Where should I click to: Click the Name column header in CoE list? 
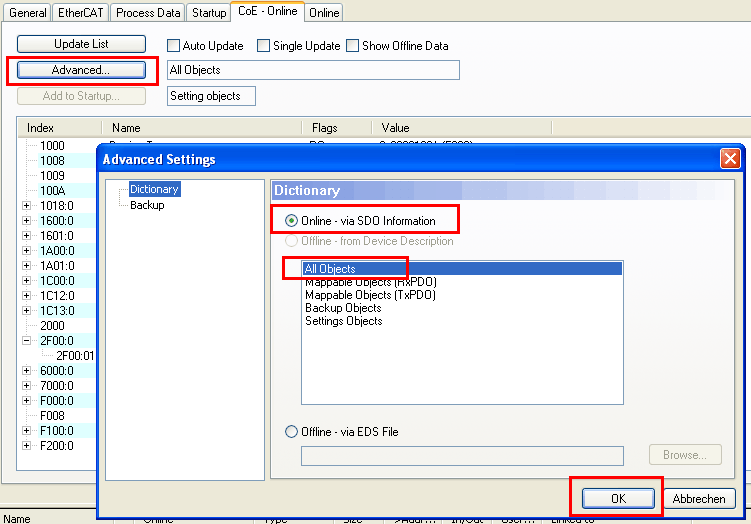[x=202, y=128]
